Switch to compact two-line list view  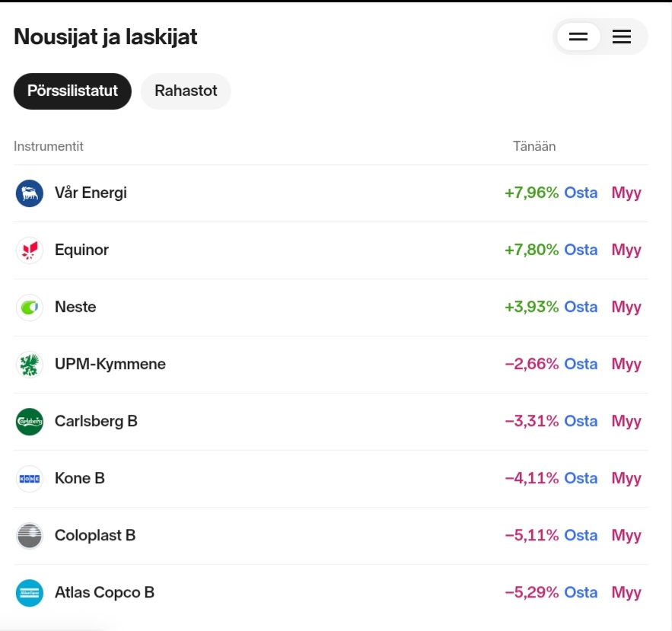[x=578, y=37]
